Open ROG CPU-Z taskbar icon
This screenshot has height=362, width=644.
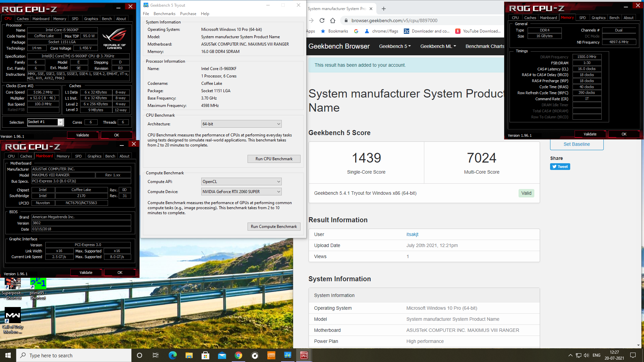[304, 355]
